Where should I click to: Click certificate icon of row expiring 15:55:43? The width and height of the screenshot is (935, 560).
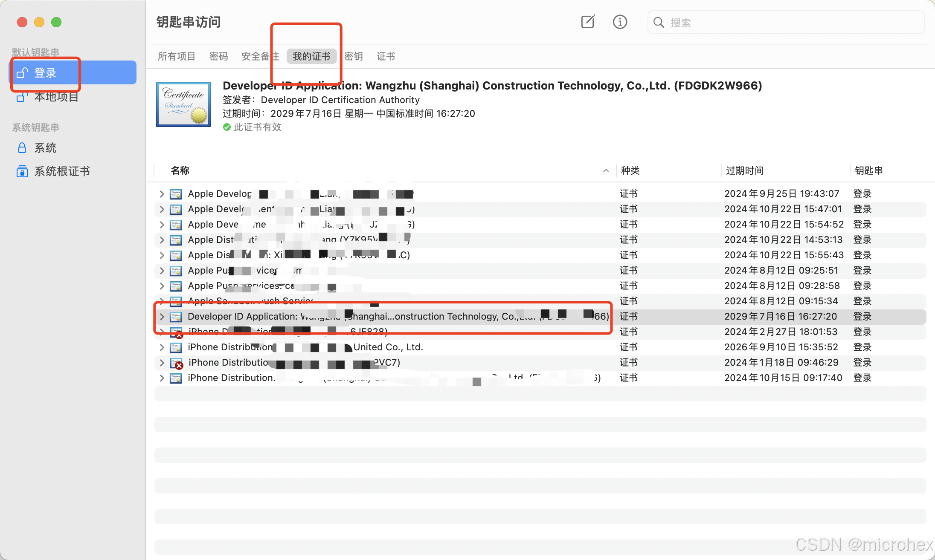click(176, 256)
